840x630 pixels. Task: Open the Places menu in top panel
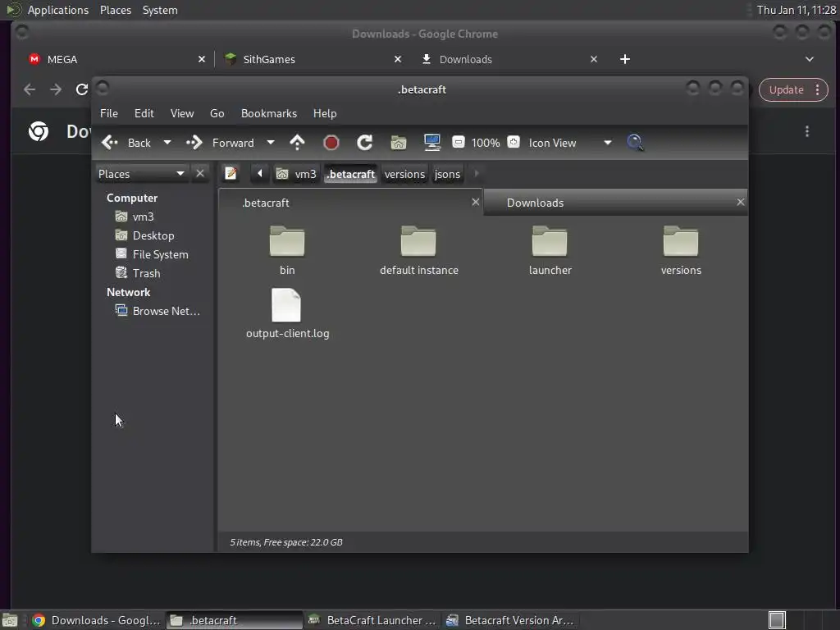(116, 10)
